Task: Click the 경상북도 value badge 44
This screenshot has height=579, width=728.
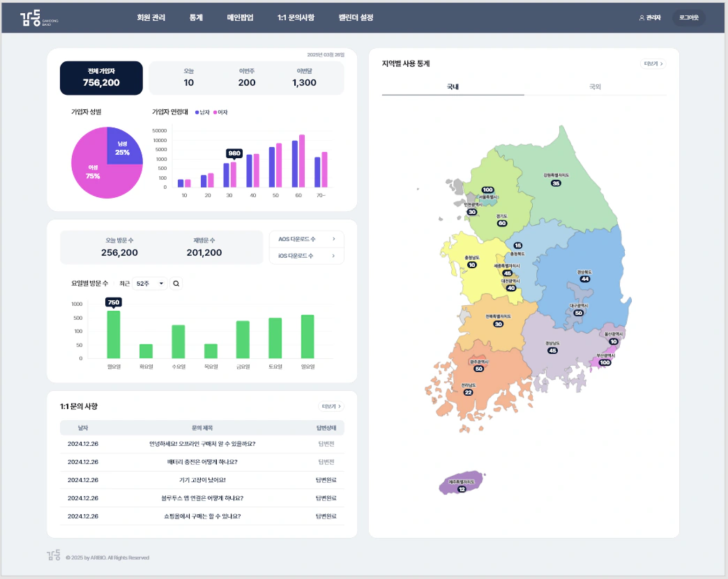Action: [x=584, y=279]
